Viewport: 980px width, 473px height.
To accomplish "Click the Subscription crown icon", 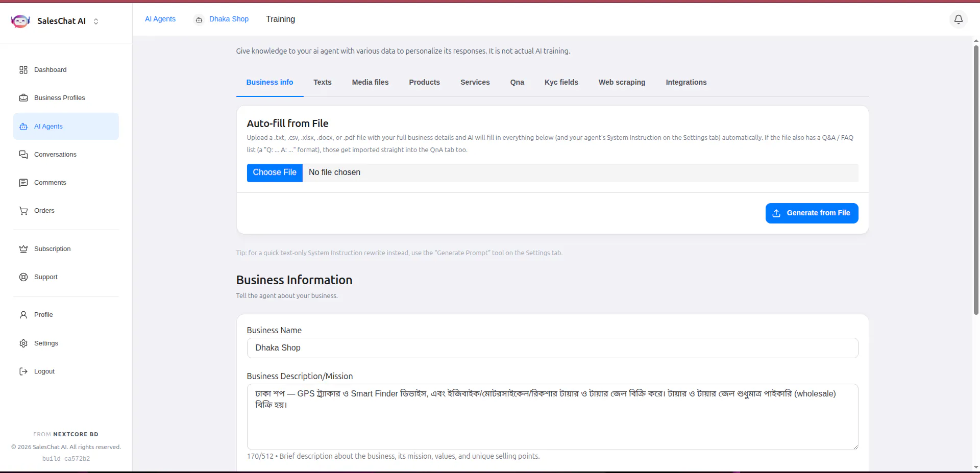I will (x=23, y=249).
